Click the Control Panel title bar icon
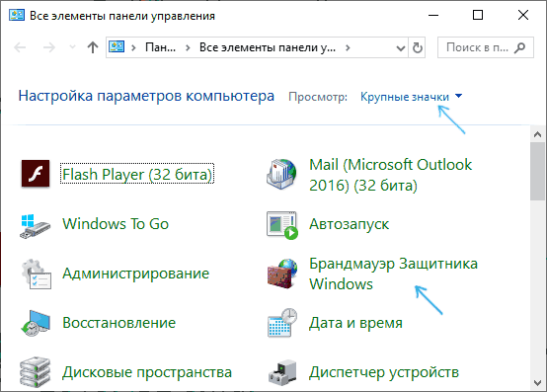Viewport: 547px width, 392px height. pyautogui.click(x=17, y=15)
